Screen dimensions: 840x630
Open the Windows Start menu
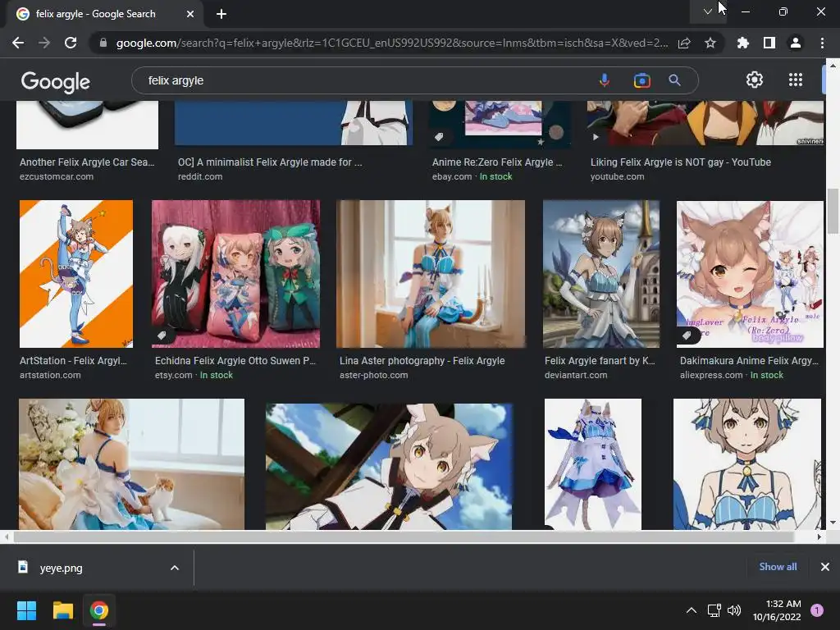26,610
